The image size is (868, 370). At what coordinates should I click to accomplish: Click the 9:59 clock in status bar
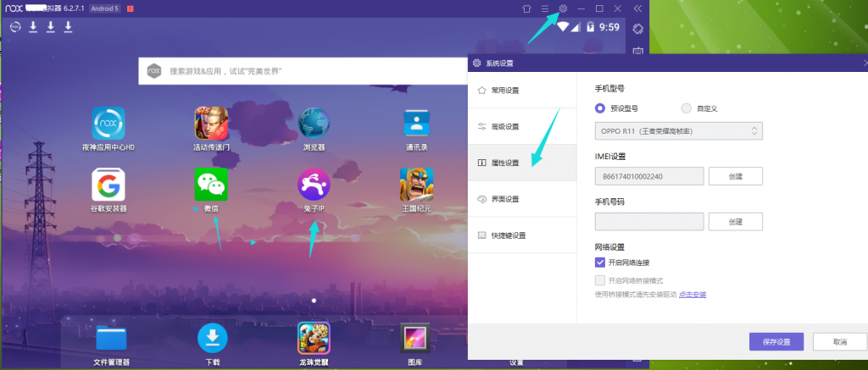(x=609, y=26)
